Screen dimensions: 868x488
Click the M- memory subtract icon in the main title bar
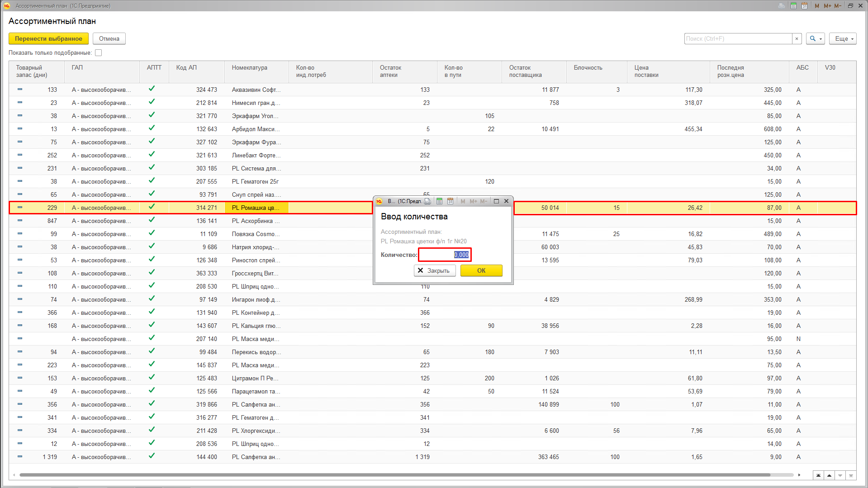pyautogui.click(x=838, y=6)
